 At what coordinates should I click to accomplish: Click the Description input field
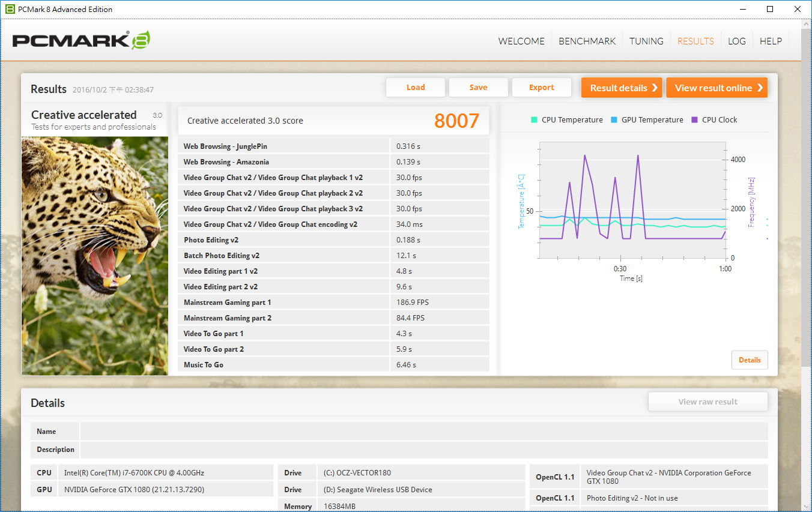pos(423,450)
